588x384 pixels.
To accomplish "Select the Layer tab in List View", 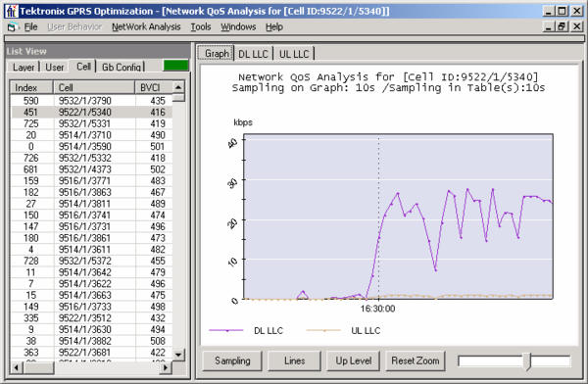I will click(24, 68).
